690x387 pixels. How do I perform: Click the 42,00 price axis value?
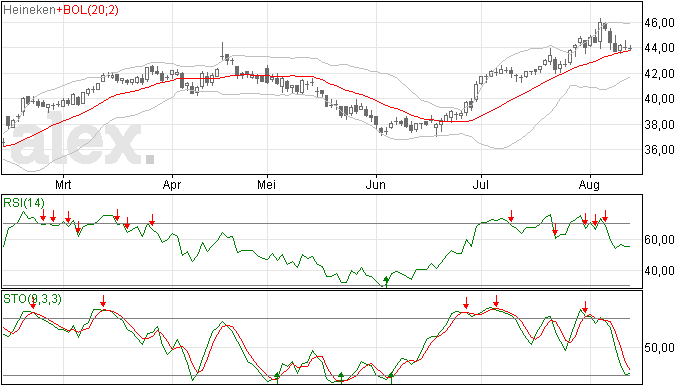click(x=659, y=74)
